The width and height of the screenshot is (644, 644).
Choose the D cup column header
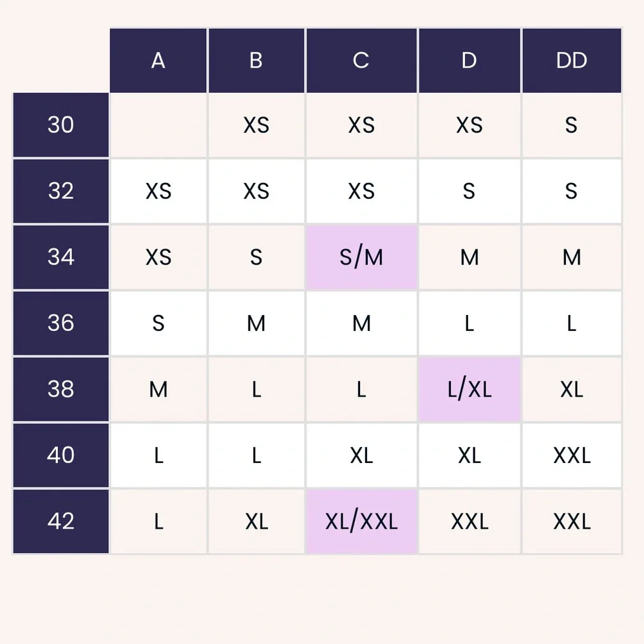pos(469,61)
